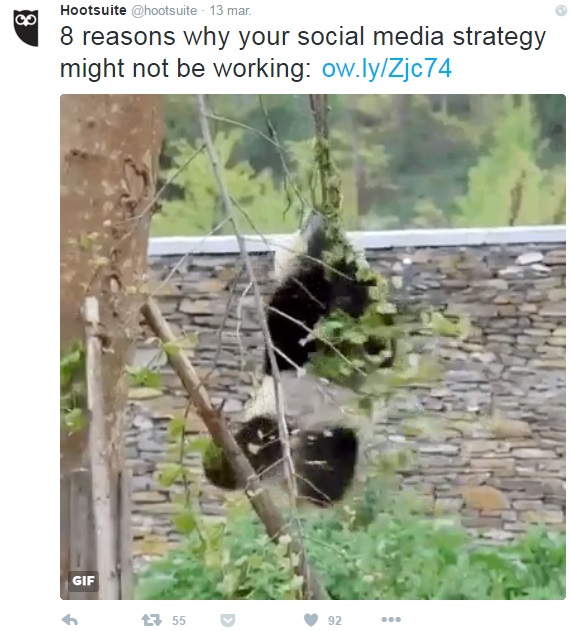Reply to the tweet with arrow icon

pyautogui.click(x=70, y=620)
